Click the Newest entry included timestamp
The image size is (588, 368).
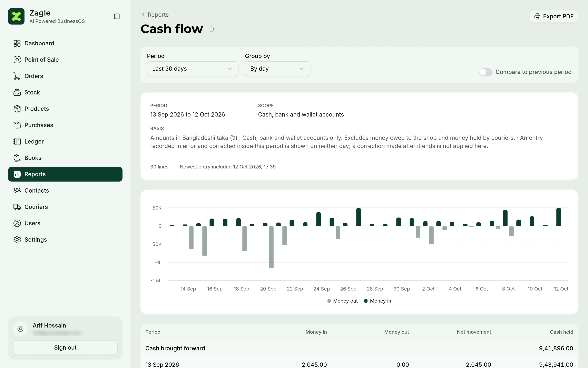pyautogui.click(x=227, y=167)
